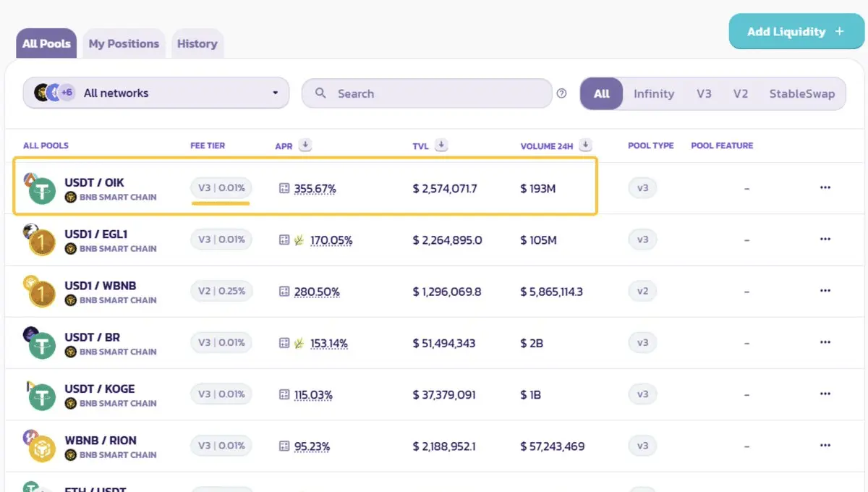This screenshot has height=492, width=868.
Task: Click the USD1 / EGL1 token pair icon
Action: (40, 239)
